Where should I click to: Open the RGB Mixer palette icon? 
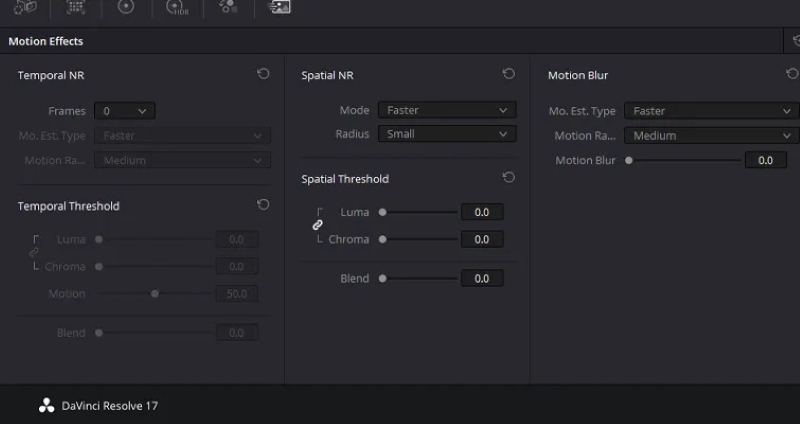coord(228,6)
